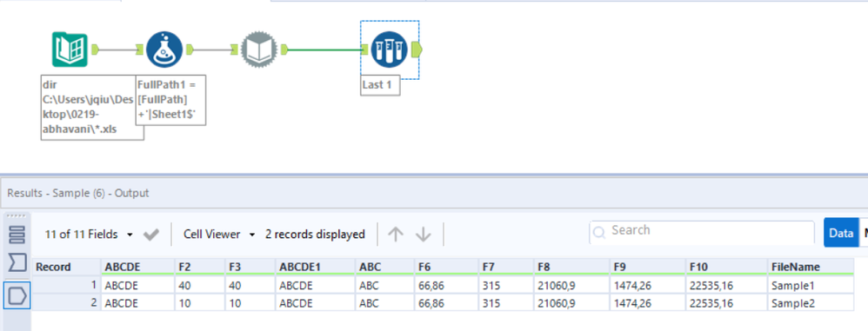Image resolution: width=868 pixels, height=331 pixels.
Task: Select the FileName column header
Action: (810, 267)
